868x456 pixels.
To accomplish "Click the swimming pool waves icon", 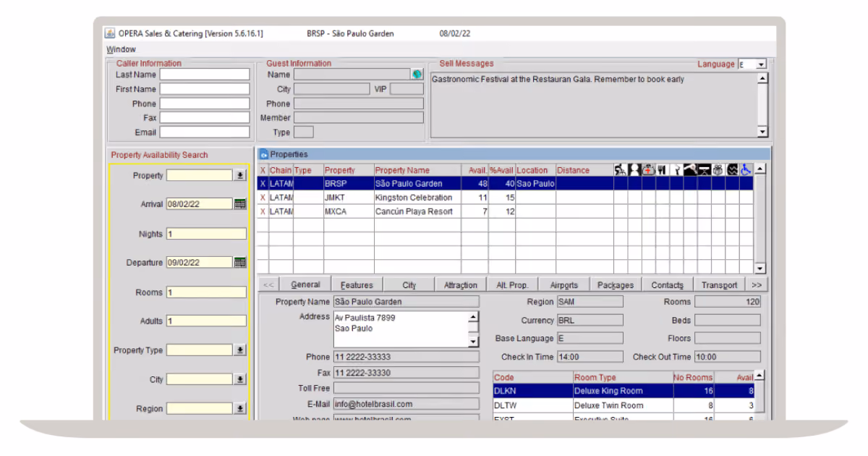I will (x=732, y=170).
